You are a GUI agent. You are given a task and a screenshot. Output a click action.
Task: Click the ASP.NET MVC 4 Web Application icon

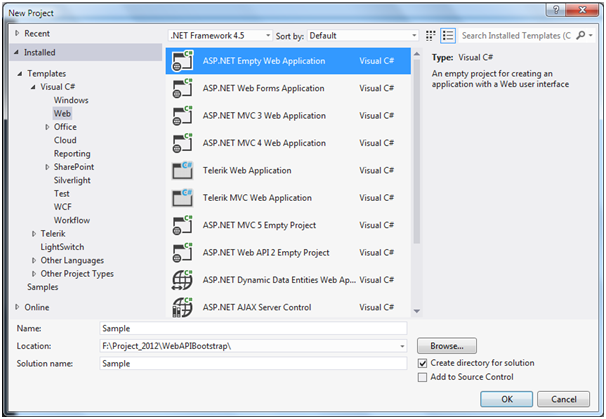tap(182, 143)
